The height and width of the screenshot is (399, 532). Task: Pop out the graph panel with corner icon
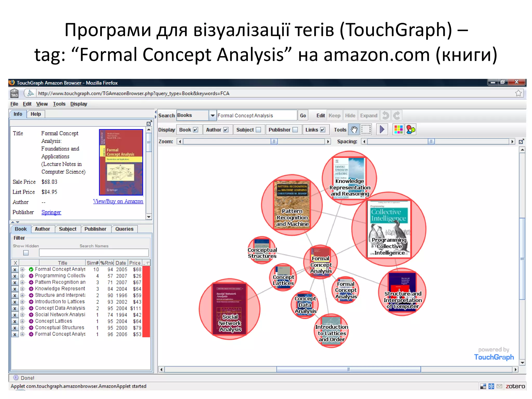tap(521, 142)
